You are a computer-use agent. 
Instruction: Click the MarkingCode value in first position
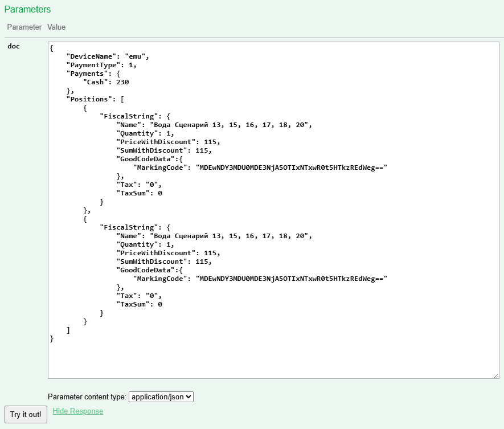(x=291, y=167)
